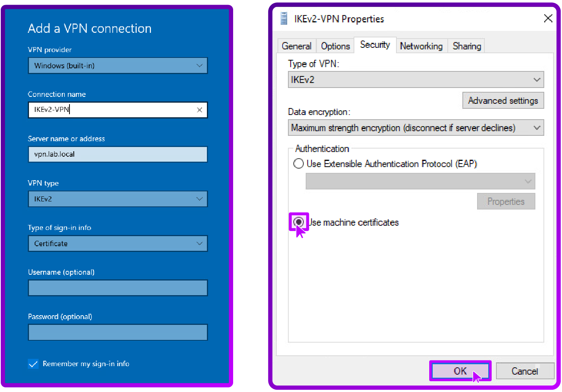The height and width of the screenshot is (392, 562).
Task: Uncheck Remember my sign-in info
Action: (x=33, y=363)
